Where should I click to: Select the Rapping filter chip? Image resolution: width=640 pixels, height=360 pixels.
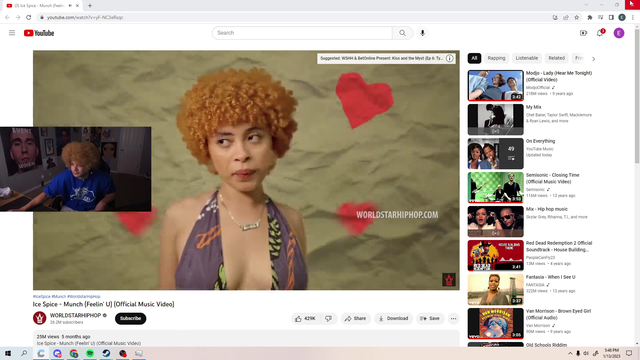coord(496,58)
